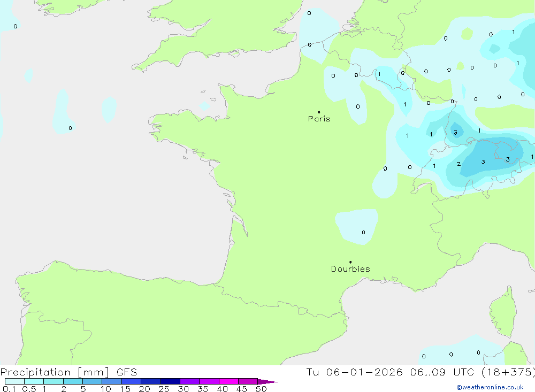535x392 pixels.
Task: Click the 0 value just north of Dourbies
Action: tap(363, 233)
